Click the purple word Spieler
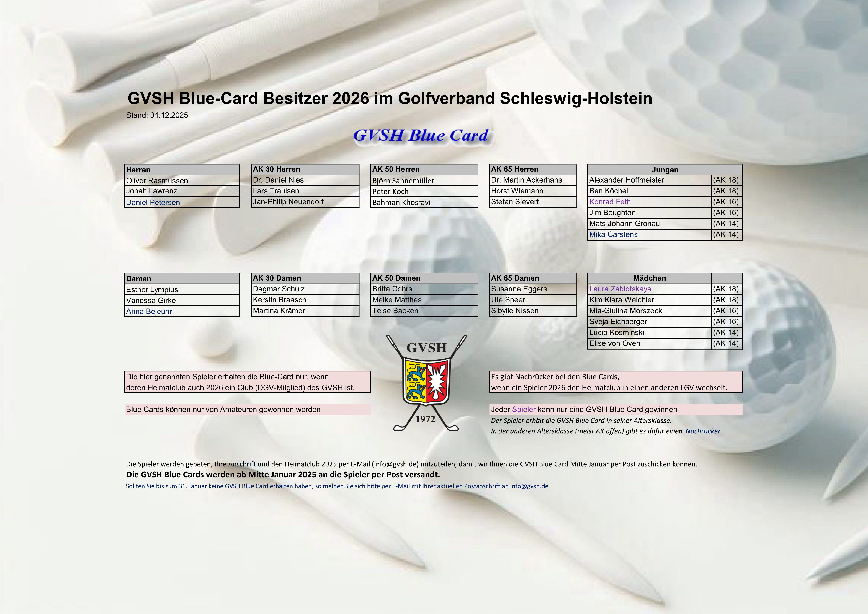 (x=524, y=409)
